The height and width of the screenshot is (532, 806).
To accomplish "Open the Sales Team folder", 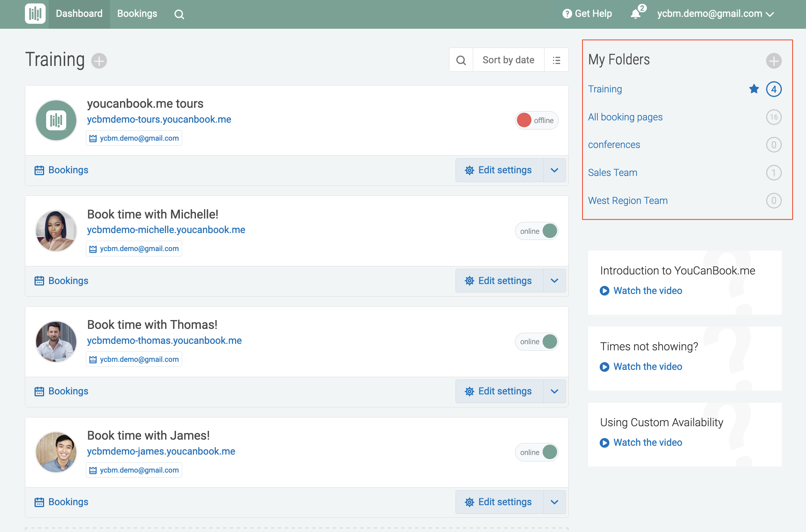I will 612,172.
